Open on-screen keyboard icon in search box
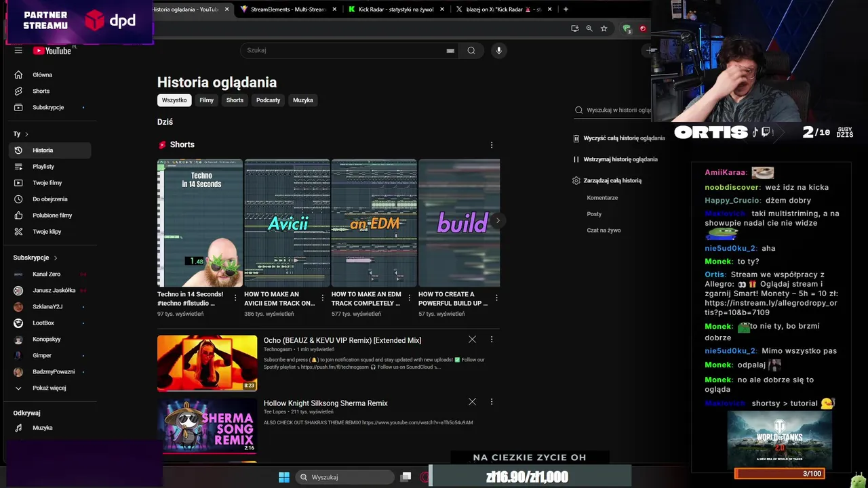 (450, 50)
